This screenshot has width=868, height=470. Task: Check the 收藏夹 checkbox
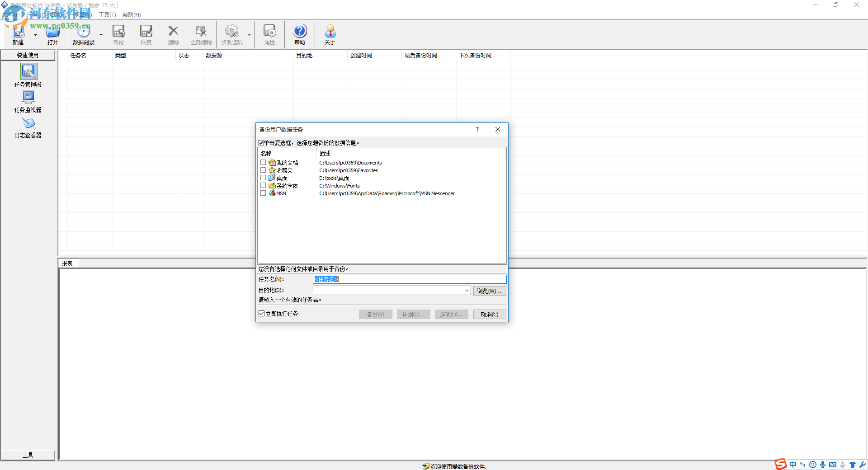coord(263,170)
